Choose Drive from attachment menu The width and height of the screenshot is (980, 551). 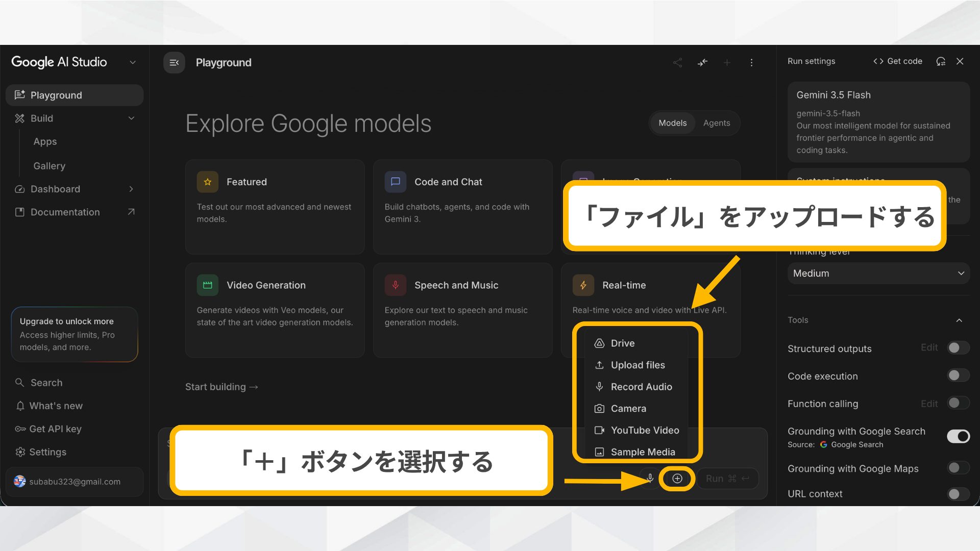636,343
